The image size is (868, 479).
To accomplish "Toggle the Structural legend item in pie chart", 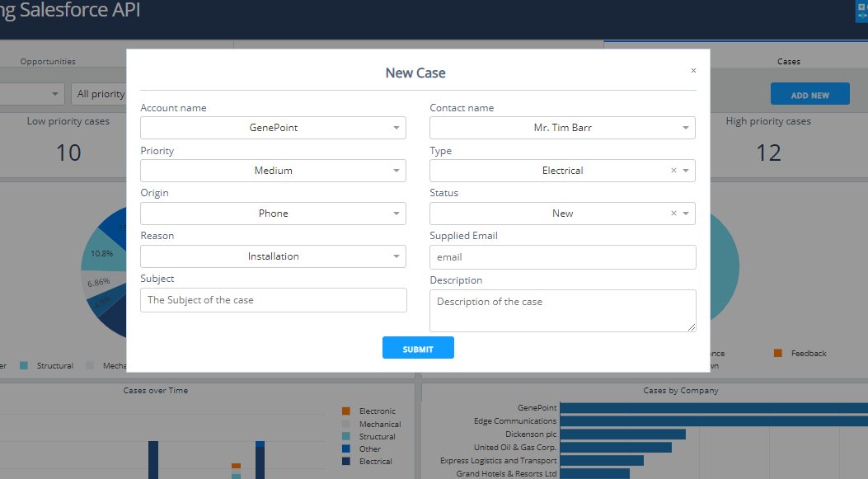I will tap(47, 365).
